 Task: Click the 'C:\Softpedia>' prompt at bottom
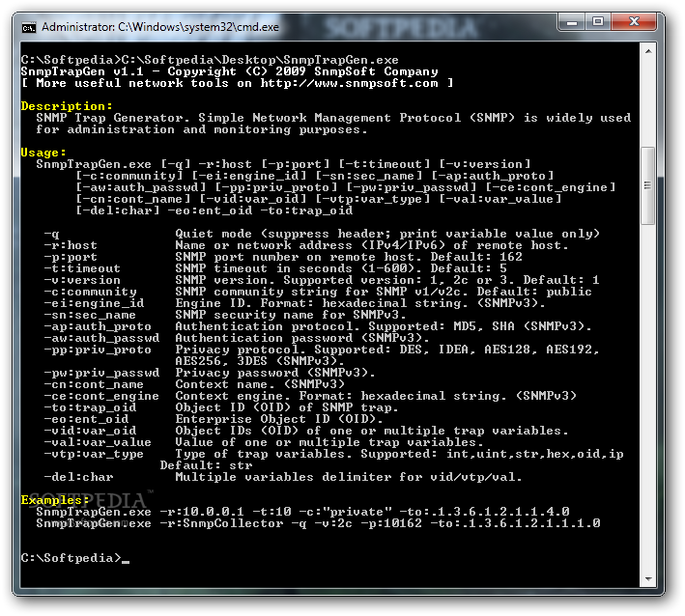click(71, 558)
